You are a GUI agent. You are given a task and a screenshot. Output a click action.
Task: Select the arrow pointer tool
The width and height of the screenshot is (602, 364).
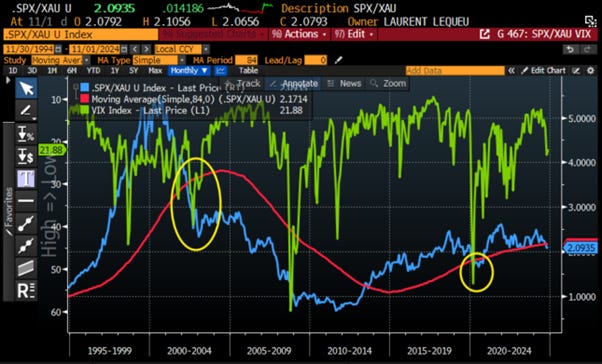[x=26, y=88]
